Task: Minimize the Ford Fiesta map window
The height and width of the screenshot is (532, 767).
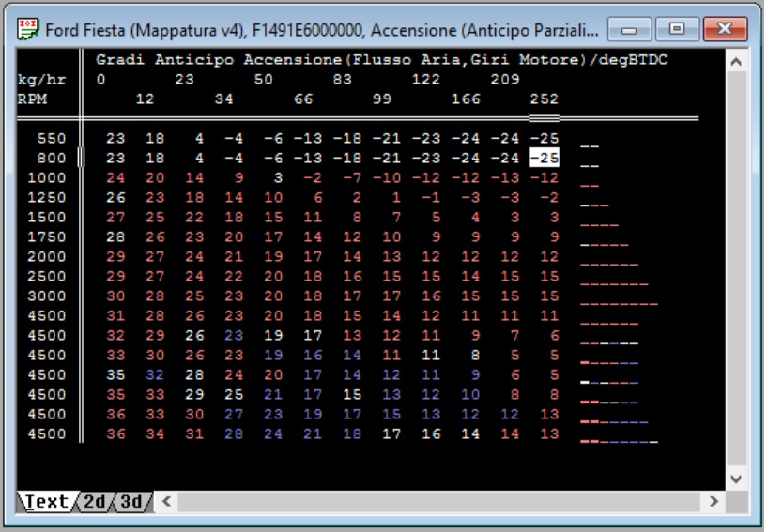Action: tap(629, 30)
